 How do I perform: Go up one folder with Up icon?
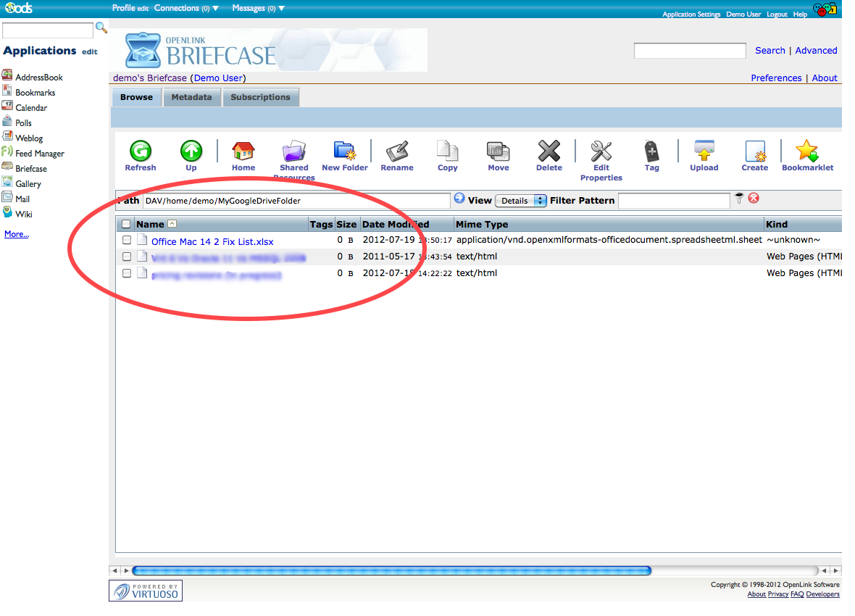pos(191,151)
